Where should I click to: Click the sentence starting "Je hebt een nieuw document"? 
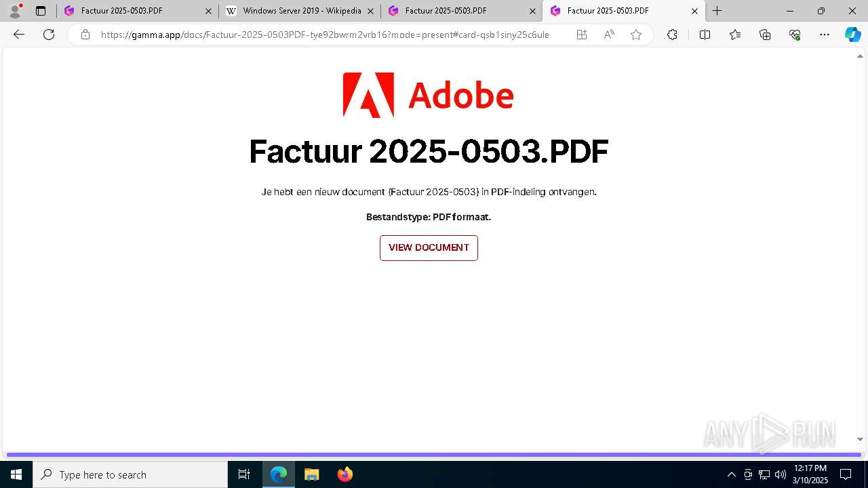(429, 192)
